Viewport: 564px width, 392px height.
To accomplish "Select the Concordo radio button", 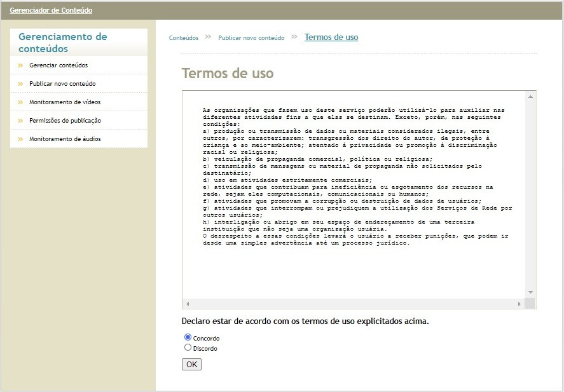I will coord(188,337).
